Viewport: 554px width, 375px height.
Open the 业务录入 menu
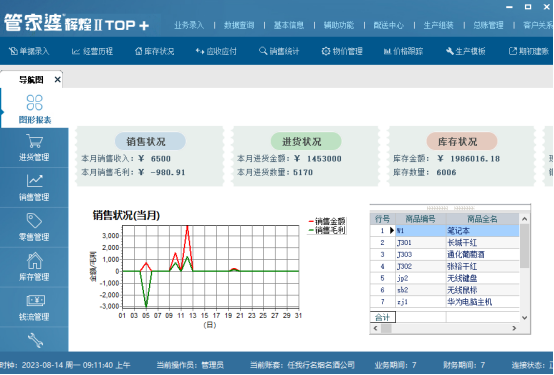tap(189, 25)
